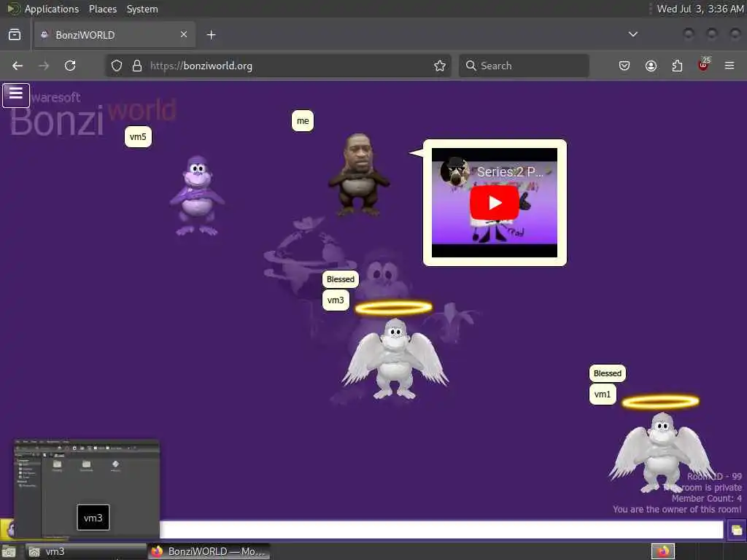Go back in Firefox
The width and height of the screenshot is (747, 560).
click(18, 66)
